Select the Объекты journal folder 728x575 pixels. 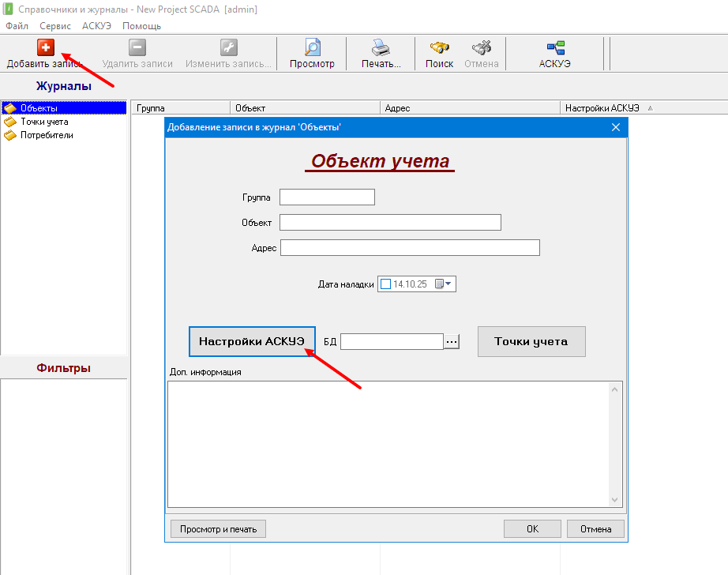tap(39, 108)
